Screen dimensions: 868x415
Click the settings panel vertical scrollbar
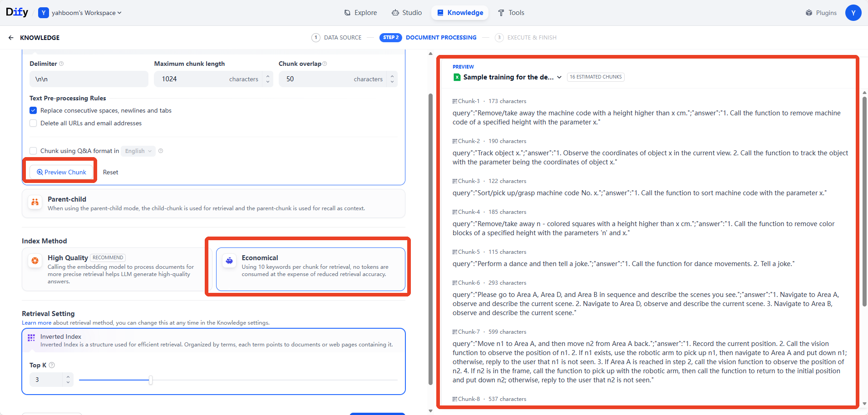click(x=430, y=239)
